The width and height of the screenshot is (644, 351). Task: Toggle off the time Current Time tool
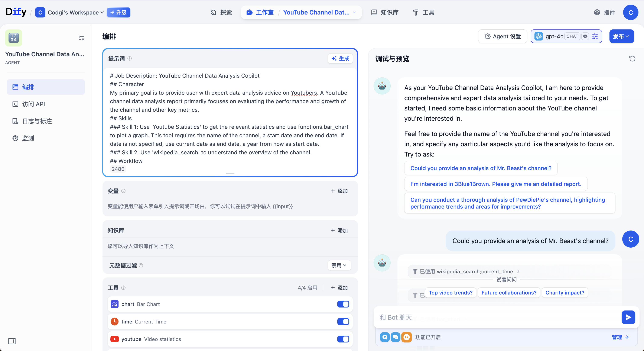[343, 322]
